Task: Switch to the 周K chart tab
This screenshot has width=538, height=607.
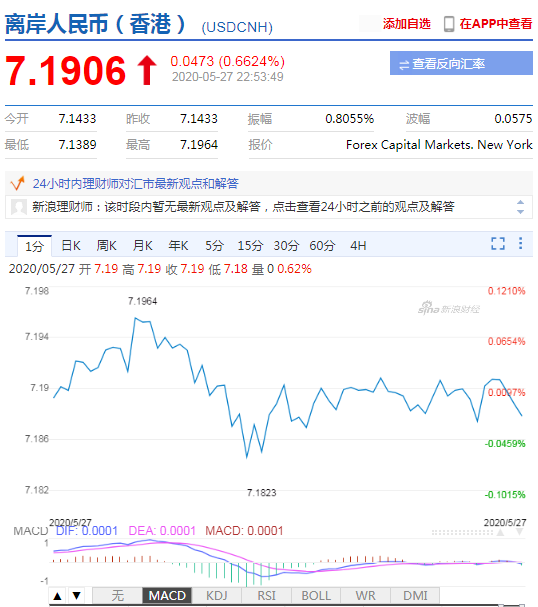Action: coord(107,245)
